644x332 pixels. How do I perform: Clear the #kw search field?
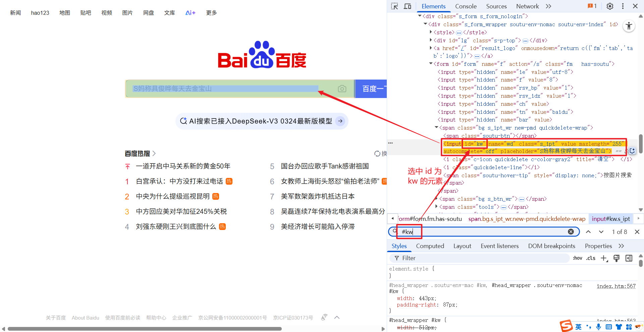[x=571, y=232]
